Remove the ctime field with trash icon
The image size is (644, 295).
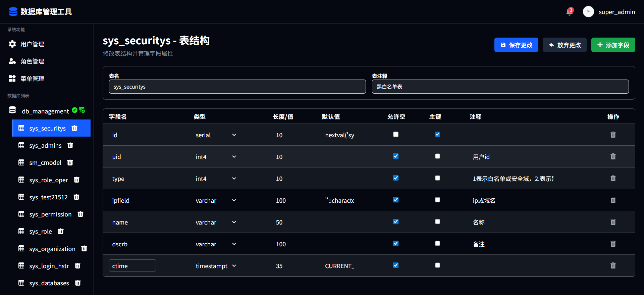click(613, 266)
